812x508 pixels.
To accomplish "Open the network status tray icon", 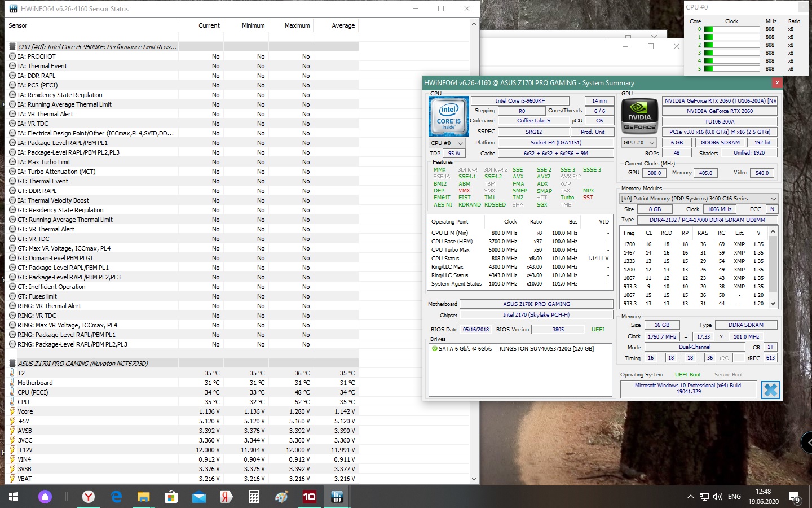I will click(x=704, y=497).
